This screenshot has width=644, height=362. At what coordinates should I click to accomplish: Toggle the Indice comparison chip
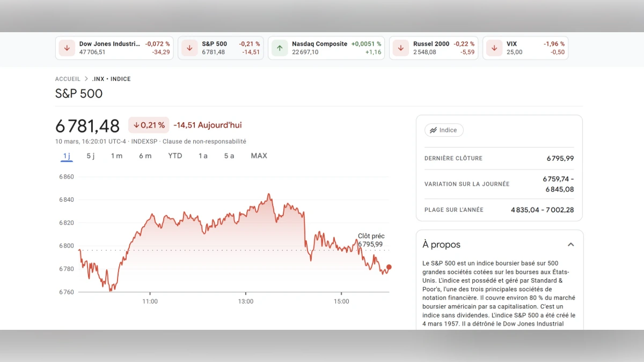444,130
